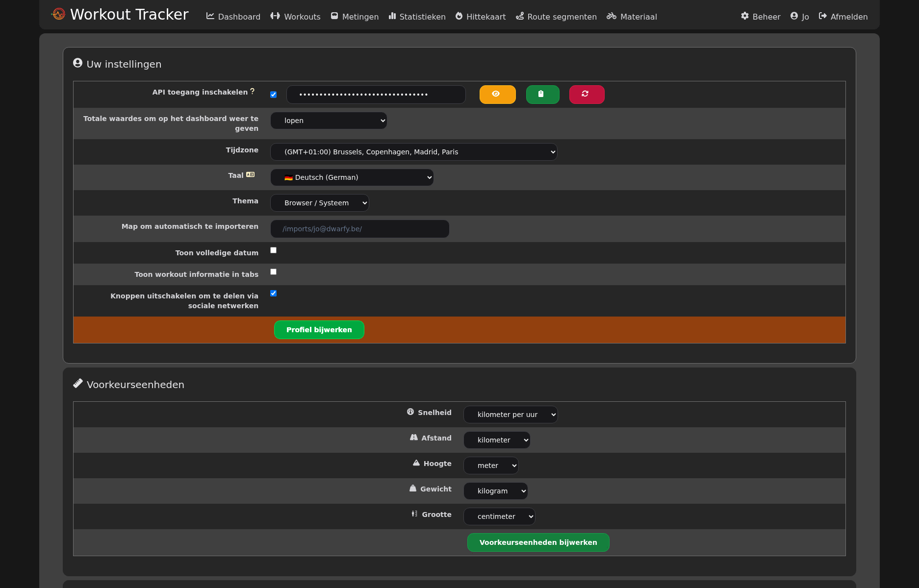Check Toon workout informatie in tabs
The height and width of the screenshot is (588, 919).
point(274,272)
